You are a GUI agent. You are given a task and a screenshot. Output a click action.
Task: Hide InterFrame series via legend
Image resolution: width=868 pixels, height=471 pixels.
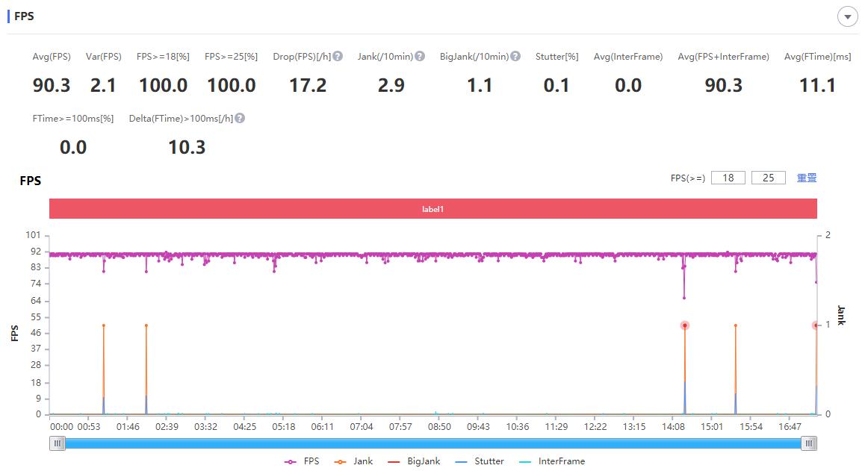552,461
